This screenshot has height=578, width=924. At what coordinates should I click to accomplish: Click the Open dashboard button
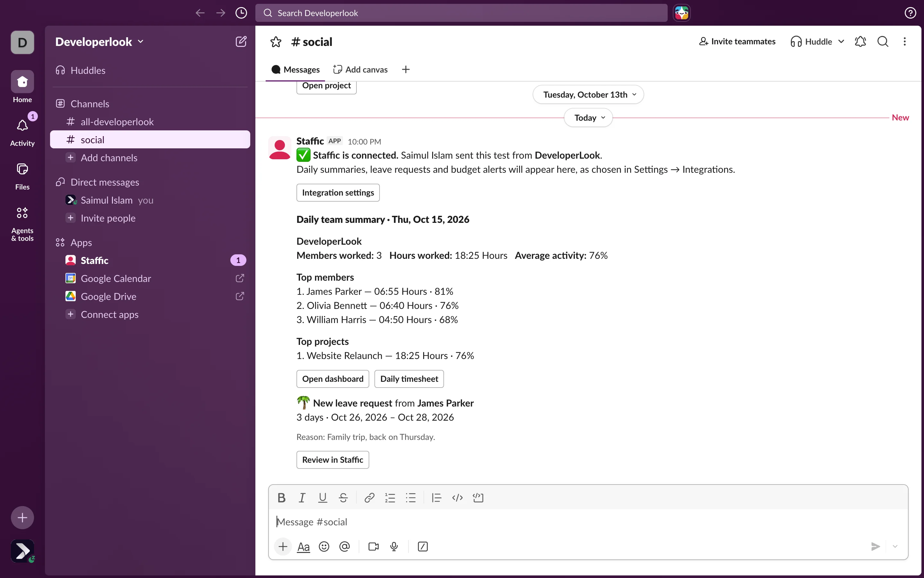point(333,379)
